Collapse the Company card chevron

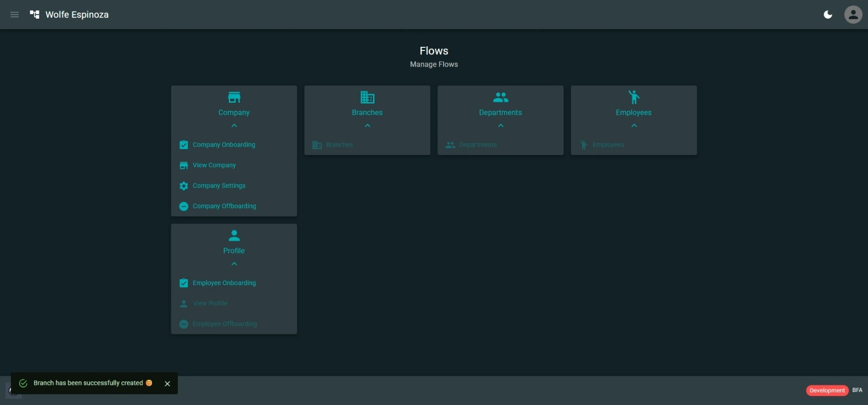pyautogui.click(x=234, y=125)
